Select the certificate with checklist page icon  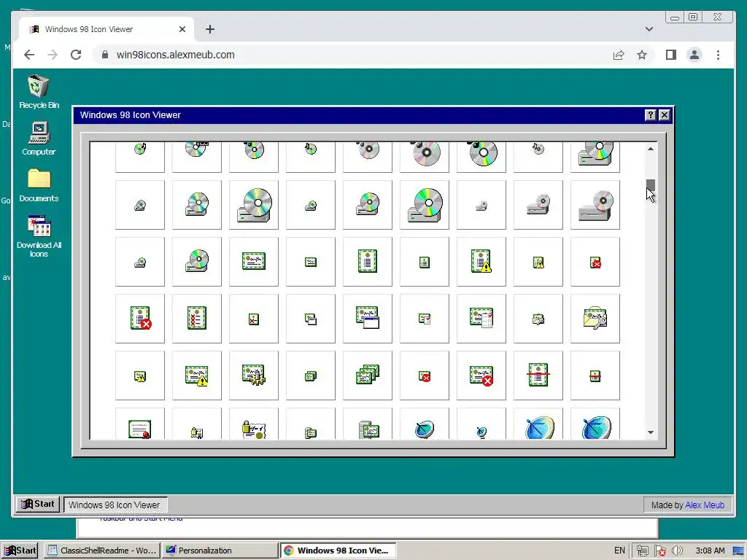pos(481,318)
